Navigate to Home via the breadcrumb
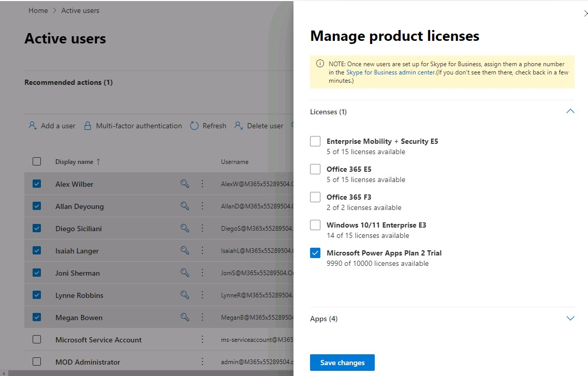588x376 pixels. (38, 10)
